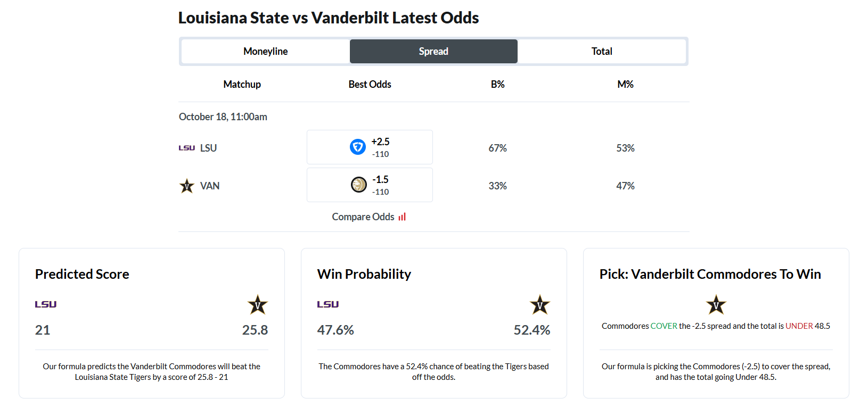Click the green COVER text in Pick card

pos(664,326)
